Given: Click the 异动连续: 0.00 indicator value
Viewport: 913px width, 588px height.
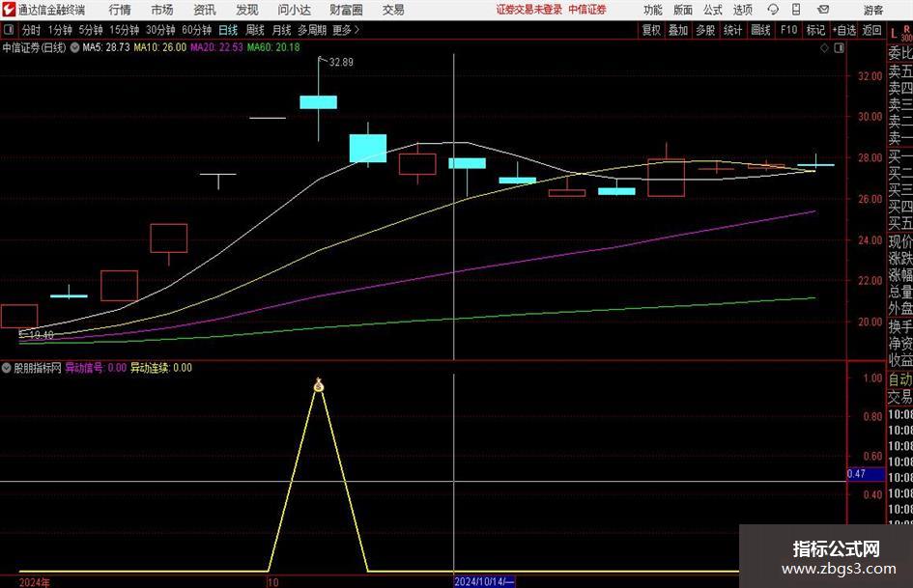Looking at the screenshot, I should pyautogui.click(x=160, y=368).
